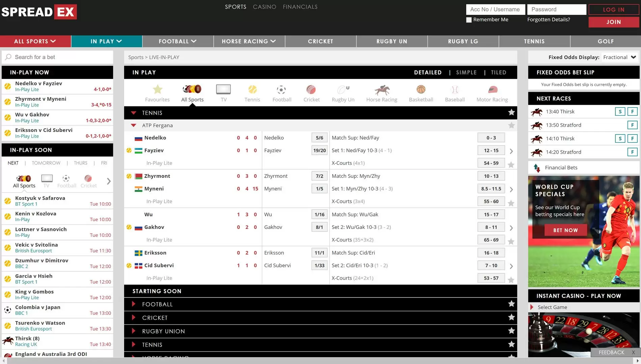The image size is (641, 364).
Task: Open the CASINO top tab
Action: pos(264,7)
